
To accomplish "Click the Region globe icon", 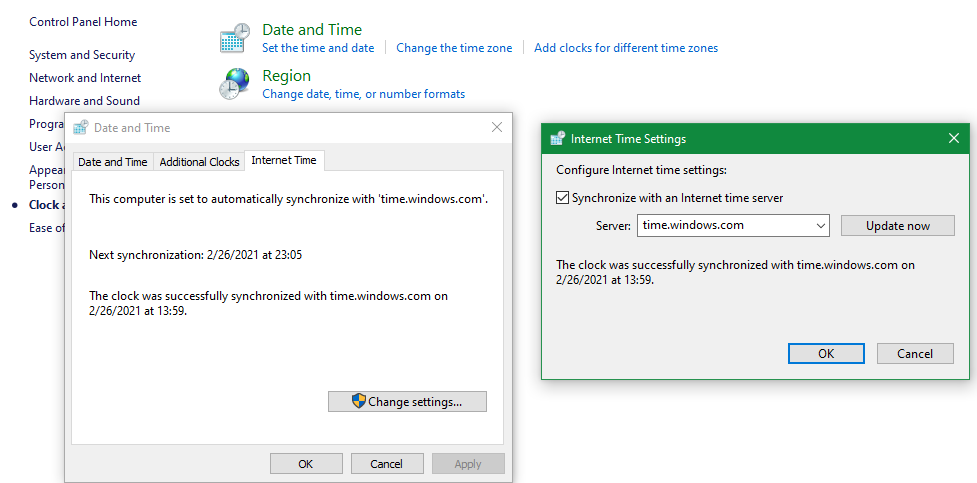I will pyautogui.click(x=234, y=84).
